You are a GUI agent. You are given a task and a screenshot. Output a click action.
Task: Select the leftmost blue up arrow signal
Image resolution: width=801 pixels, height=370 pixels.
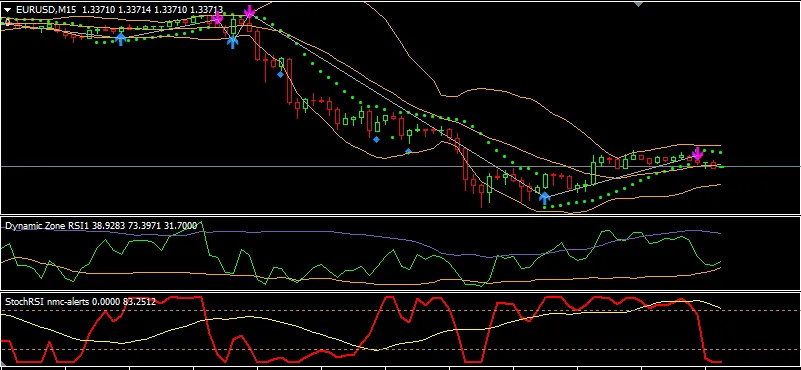coord(120,39)
